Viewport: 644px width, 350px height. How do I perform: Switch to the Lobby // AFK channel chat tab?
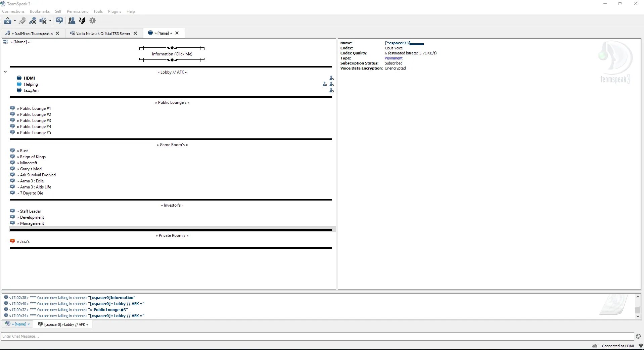pyautogui.click(x=63, y=324)
